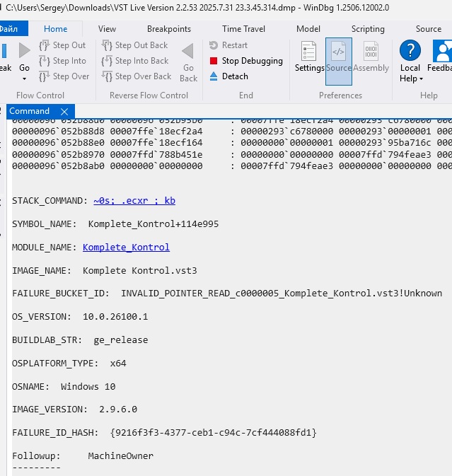Switch to the Source ribbon tab
Screen dimensions: 452x476
pyautogui.click(x=429, y=29)
